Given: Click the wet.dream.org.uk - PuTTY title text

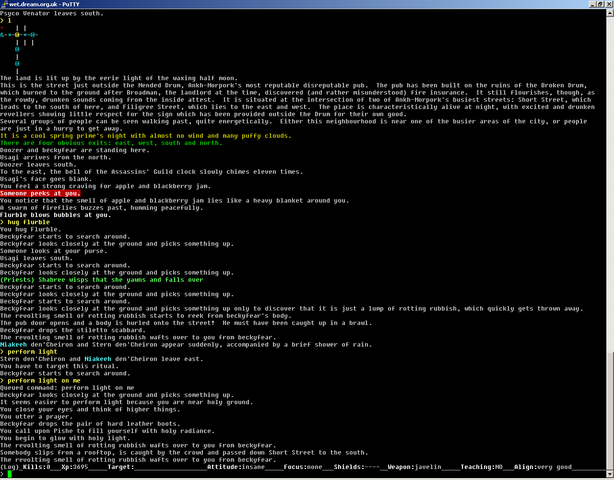Looking at the screenshot, I should pos(44,4).
